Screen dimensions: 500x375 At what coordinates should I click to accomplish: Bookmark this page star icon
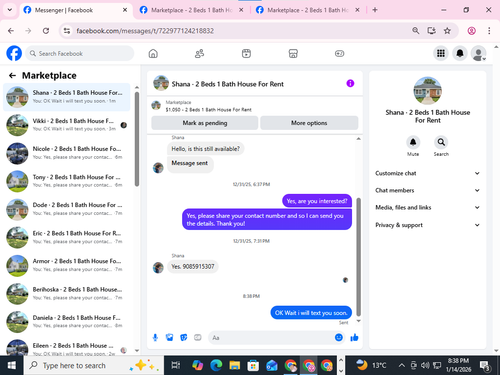coord(447,31)
